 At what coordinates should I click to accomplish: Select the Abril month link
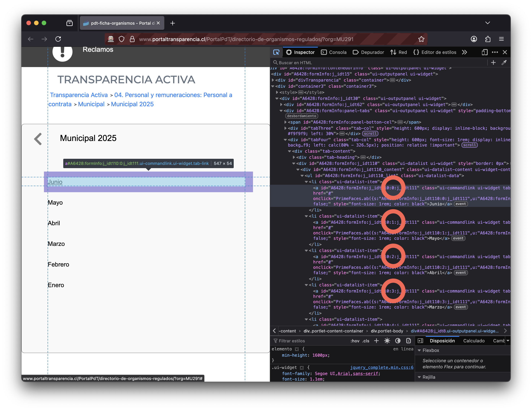click(54, 223)
